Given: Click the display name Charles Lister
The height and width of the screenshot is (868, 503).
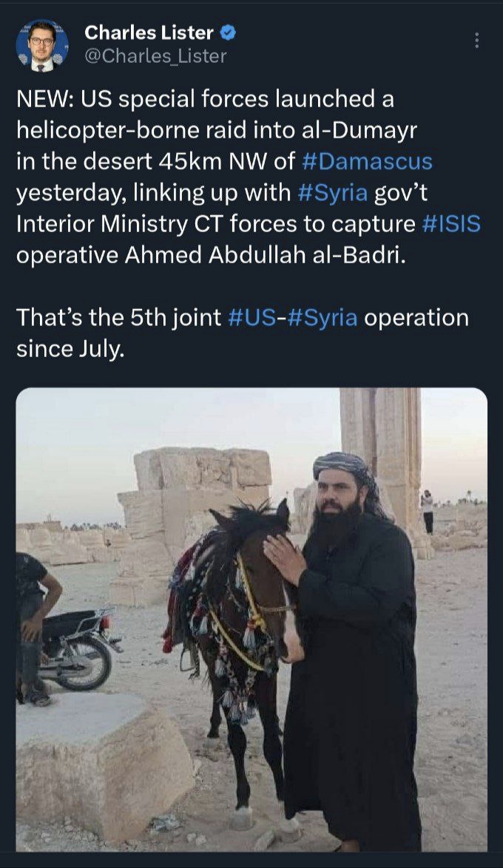Looking at the screenshot, I should click(x=149, y=33).
